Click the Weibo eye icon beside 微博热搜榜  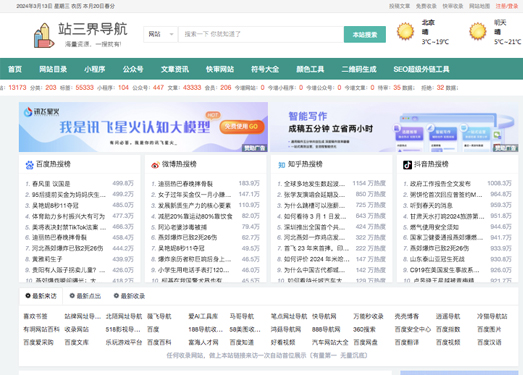tap(155, 165)
